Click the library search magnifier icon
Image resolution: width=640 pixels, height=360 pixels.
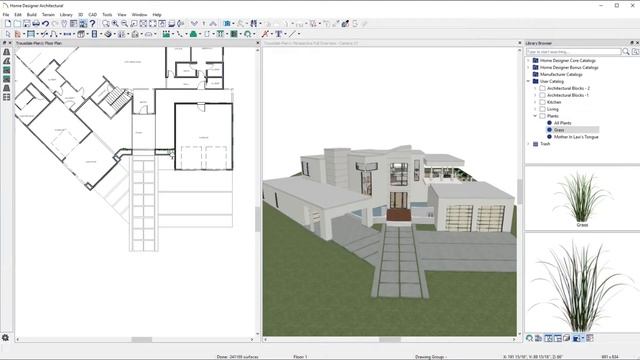pos(626,52)
